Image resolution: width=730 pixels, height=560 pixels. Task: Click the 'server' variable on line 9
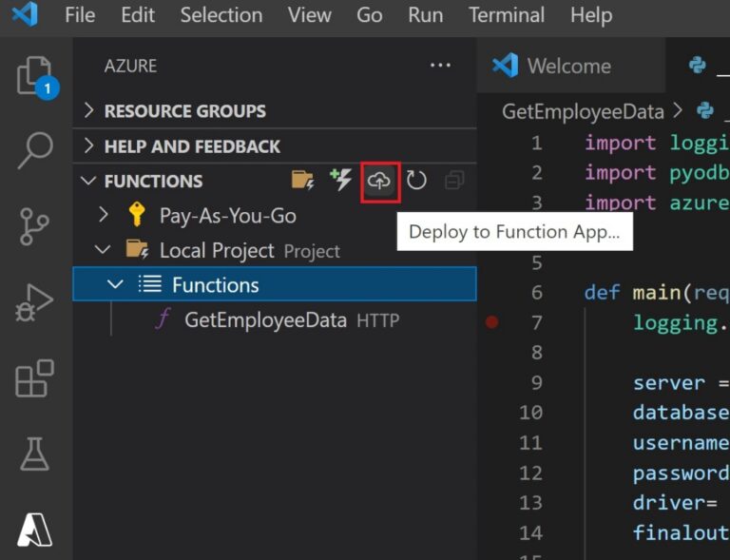click(668, 383)
